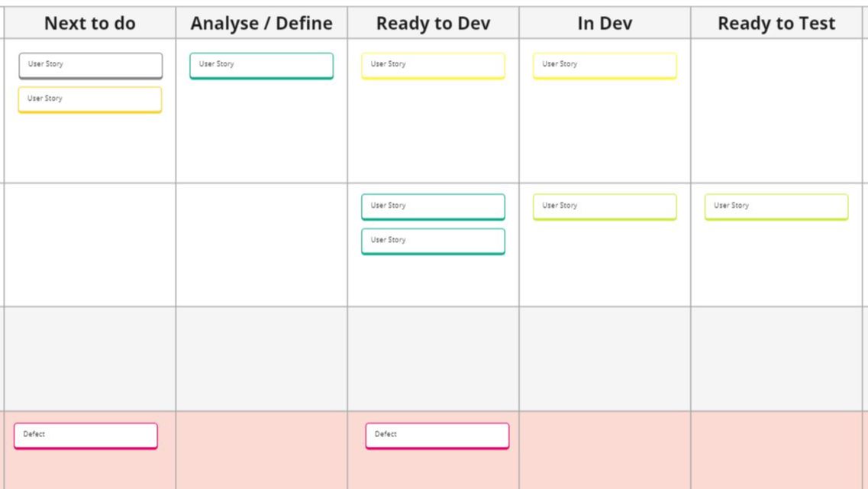Viewport: 868px width, 489px height.
Task: Click the "In Dev" column header
Action: coord(605,23)
